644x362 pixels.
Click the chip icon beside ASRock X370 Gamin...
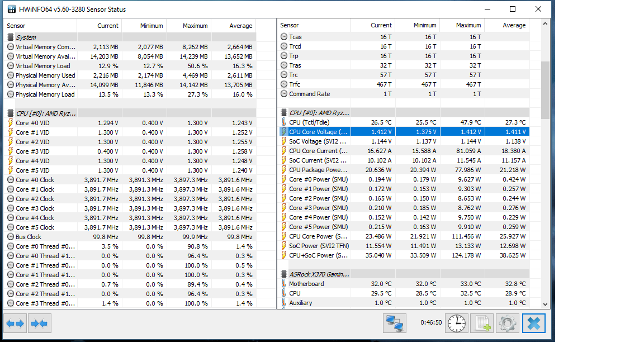(x=284, y=274)
